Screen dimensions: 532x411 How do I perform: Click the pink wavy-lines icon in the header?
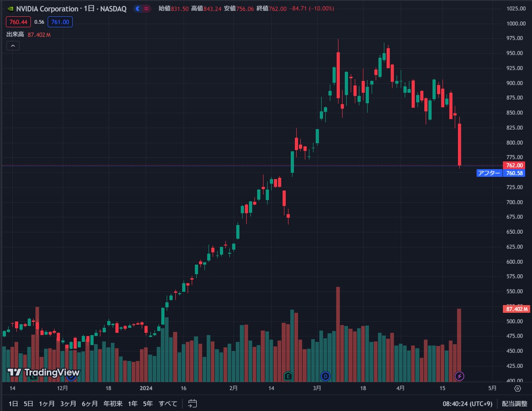pos(146,9)
